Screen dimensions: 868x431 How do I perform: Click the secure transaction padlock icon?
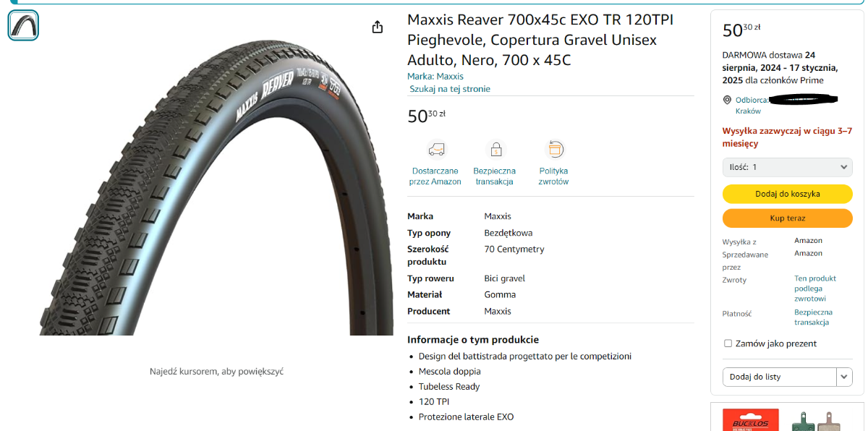tap(495, 150)
